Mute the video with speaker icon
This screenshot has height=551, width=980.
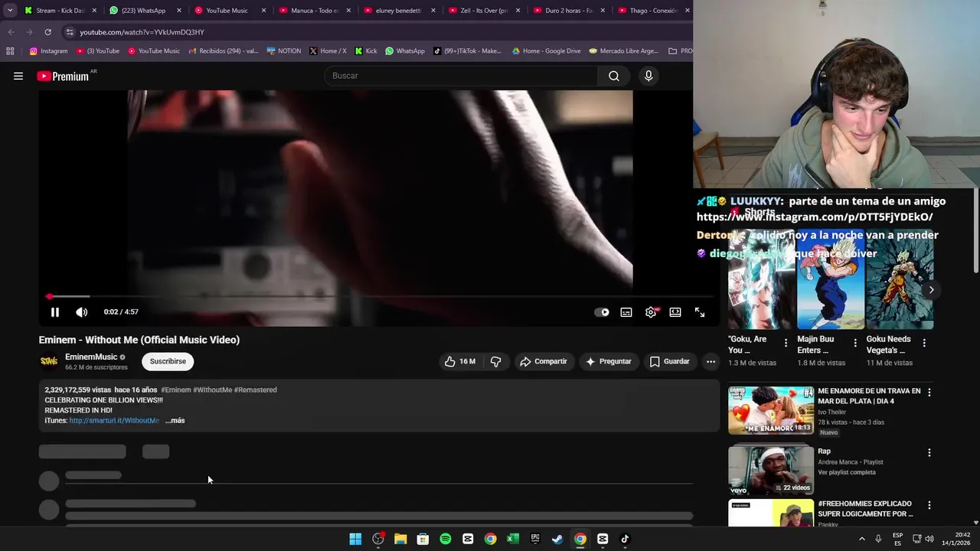(82, 312)
